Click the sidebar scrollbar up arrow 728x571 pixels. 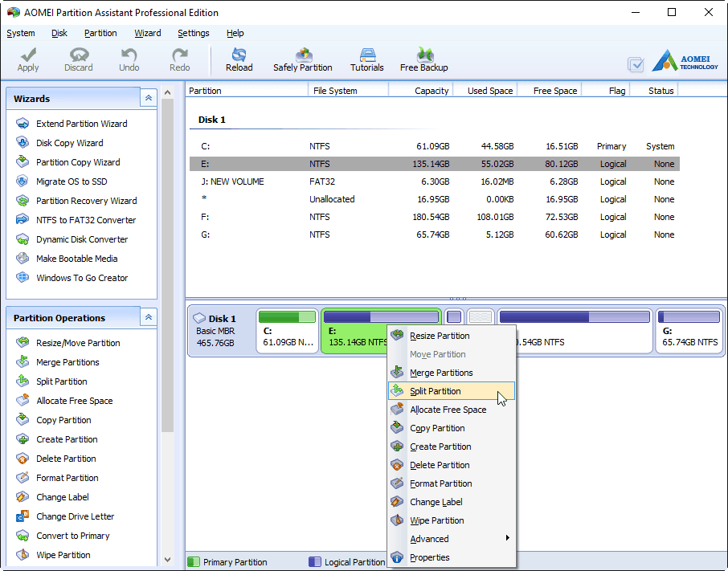tap(168, 92)
